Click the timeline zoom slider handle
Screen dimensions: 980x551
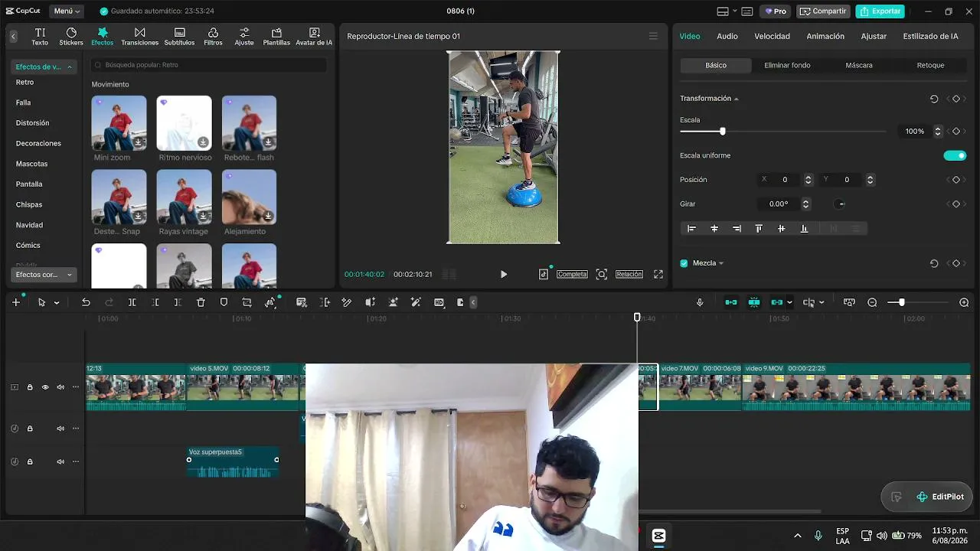coord(901,302)
